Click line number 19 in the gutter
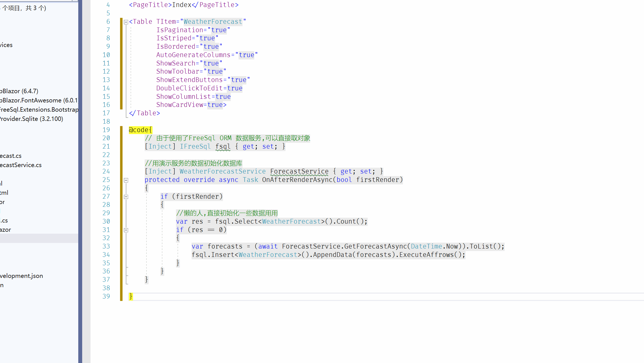The image size is (644, 363). [x=106, y=130]
